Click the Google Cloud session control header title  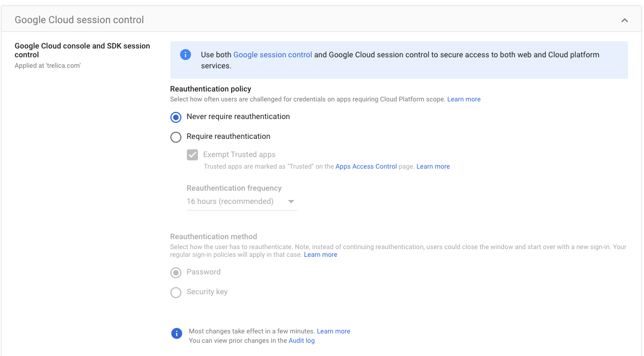(79, 20)
